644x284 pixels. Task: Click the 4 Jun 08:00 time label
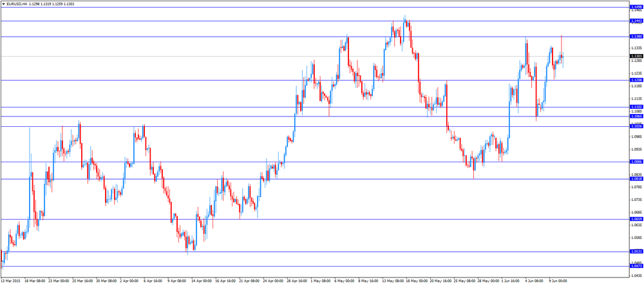tap(535, 281)
